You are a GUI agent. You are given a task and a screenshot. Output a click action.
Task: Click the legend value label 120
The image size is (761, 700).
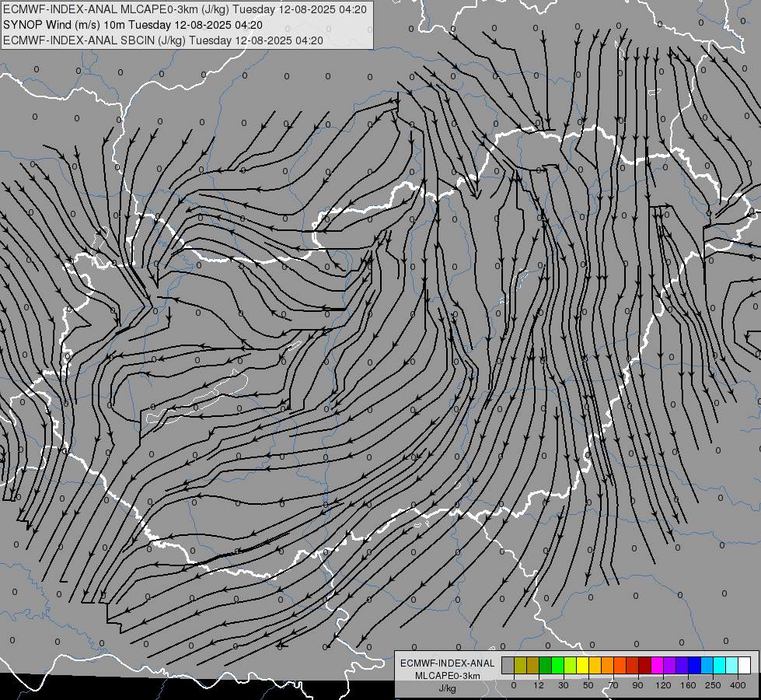(664, 685)
